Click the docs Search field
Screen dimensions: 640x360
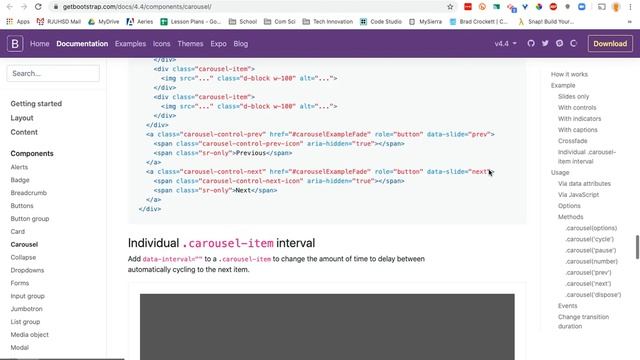(x=53, y=73)
